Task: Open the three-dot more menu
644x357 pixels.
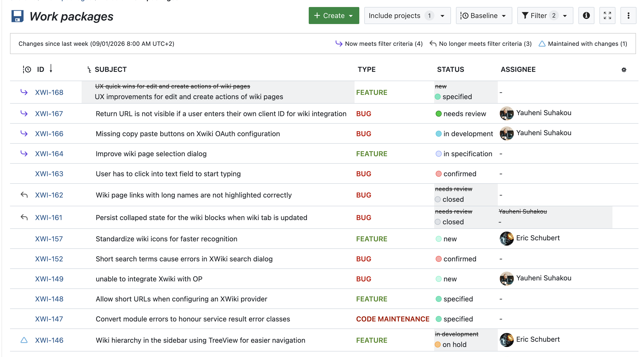Action: point(628,16)
